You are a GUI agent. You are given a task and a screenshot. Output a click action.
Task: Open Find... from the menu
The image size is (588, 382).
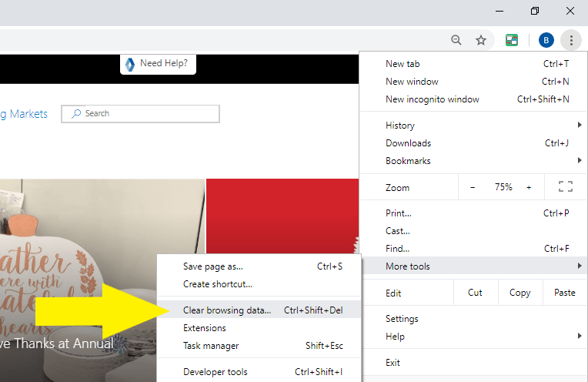[x=473, y=249]
